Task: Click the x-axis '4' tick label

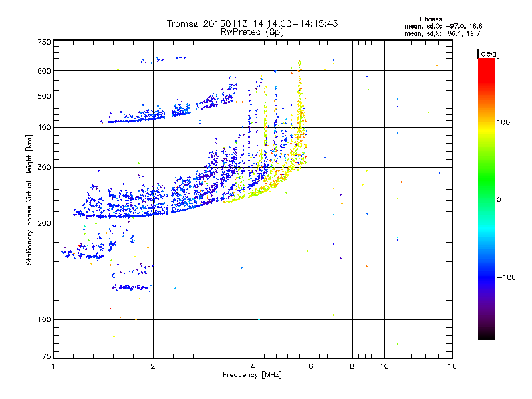Action: coord(253,366)
